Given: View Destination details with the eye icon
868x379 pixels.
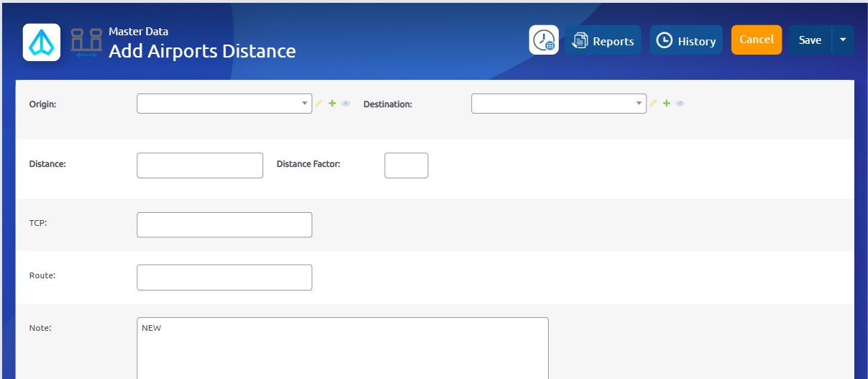Looking at the screenshot, I should (680, 104).
